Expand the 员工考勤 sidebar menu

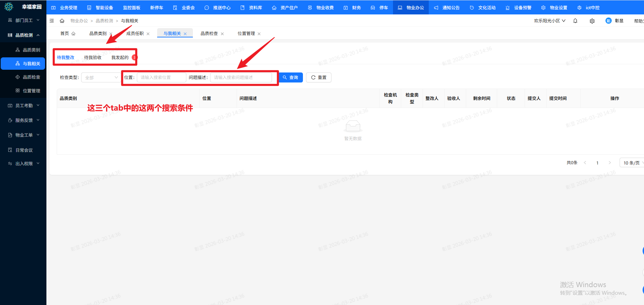[x=24, y=105]
